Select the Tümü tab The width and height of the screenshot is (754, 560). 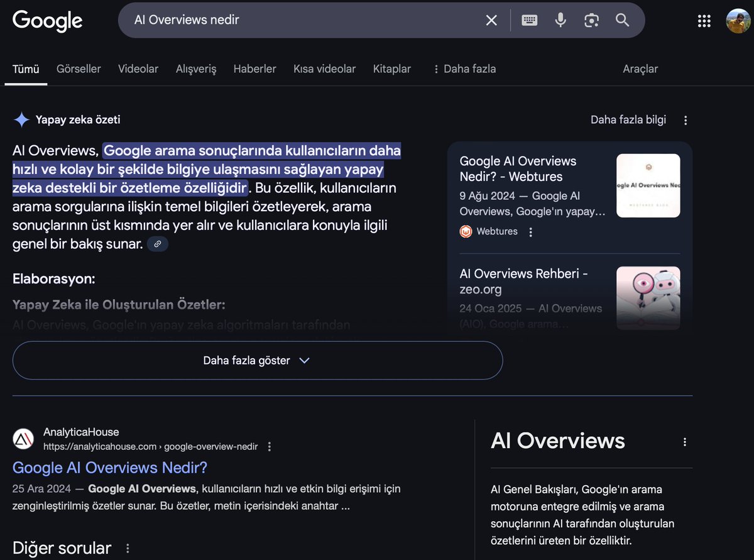tap(26, 69)
